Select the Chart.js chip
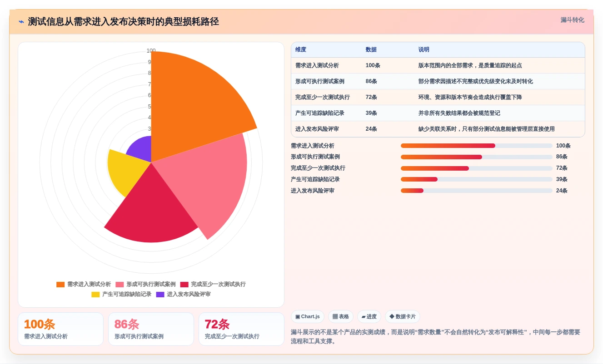This screenshot has height=364, width=603. (x=308, y=317)
